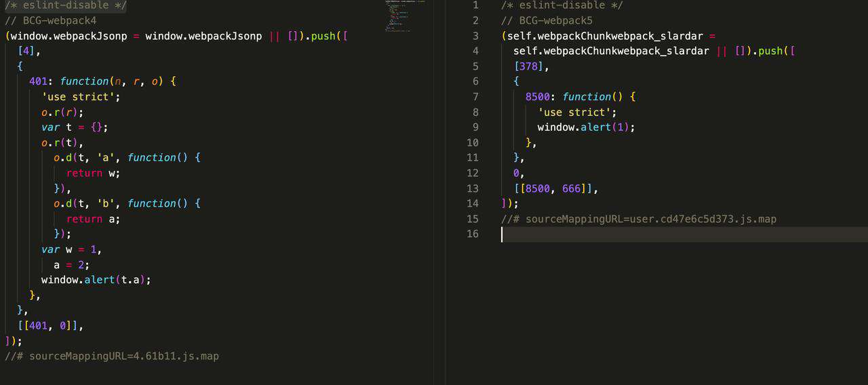Screen dimensions: 868x385
Task: Click line number 15 in the right gutter
Action: coord(473,220)
